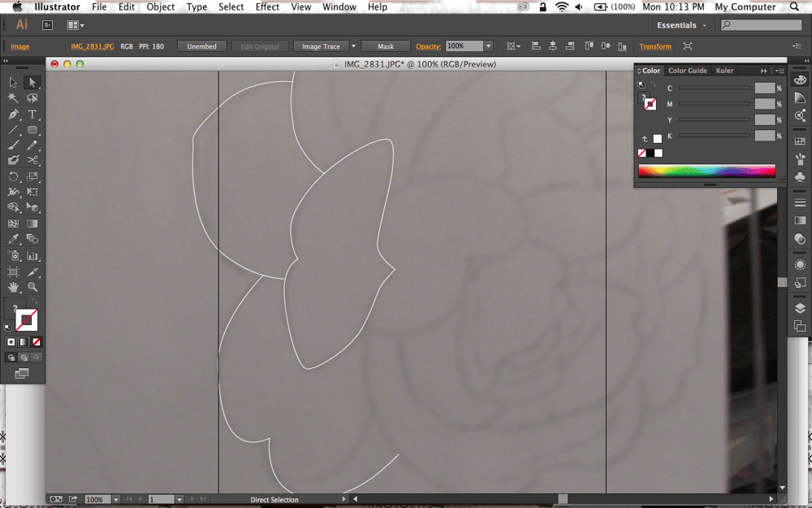Toolbox: enable Draw Behind mode
812x508 pixels.
(x=24, y=358)
